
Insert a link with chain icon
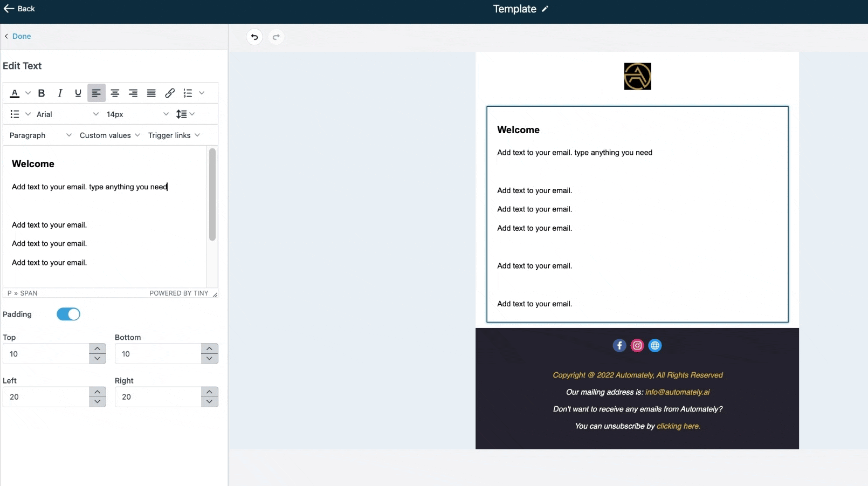pos(170,93)
